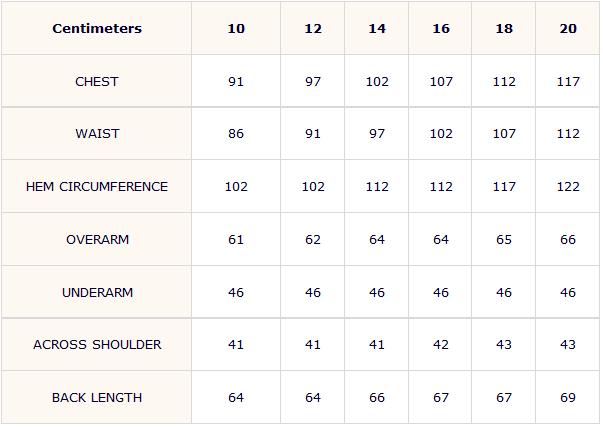Click the OVERARM row label
This screenshot has width=603, height=427.
(x=97, y=240)
